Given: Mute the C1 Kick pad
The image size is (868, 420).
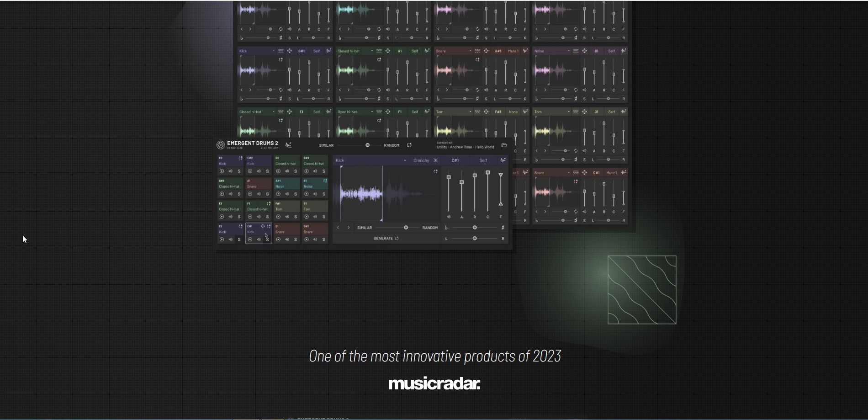Looking at the screenshot, I should coord(230,239).
